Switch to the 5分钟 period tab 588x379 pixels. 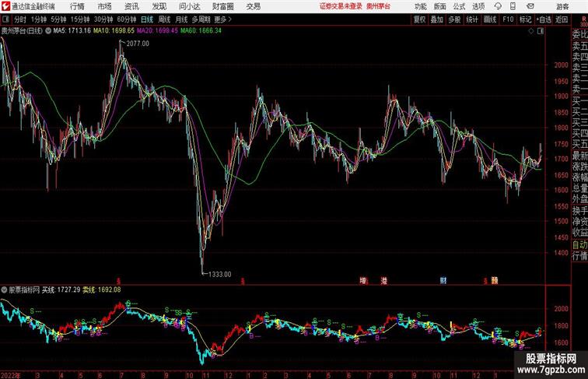pyautogui.click(x=58, y=19)
